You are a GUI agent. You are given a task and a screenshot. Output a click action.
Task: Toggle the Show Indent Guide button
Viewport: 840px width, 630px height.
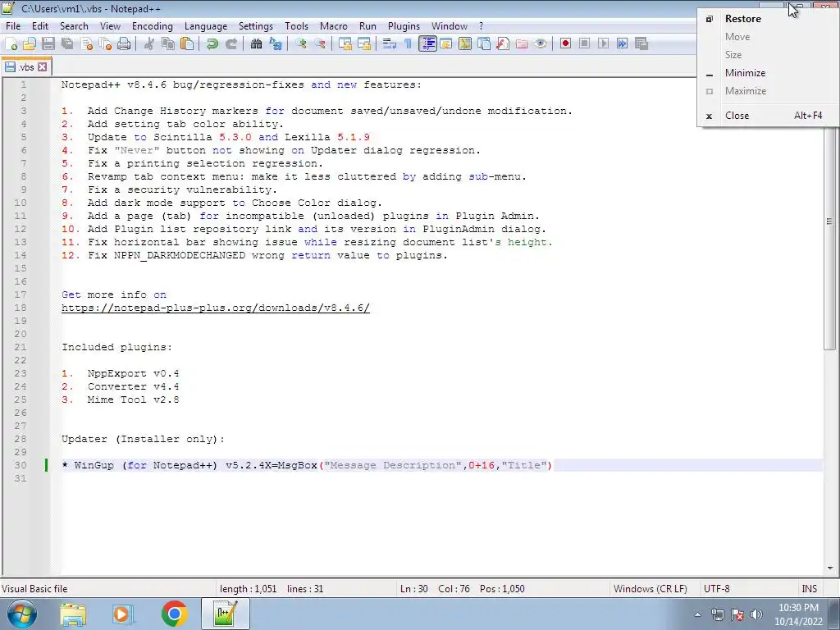point(427,44)
